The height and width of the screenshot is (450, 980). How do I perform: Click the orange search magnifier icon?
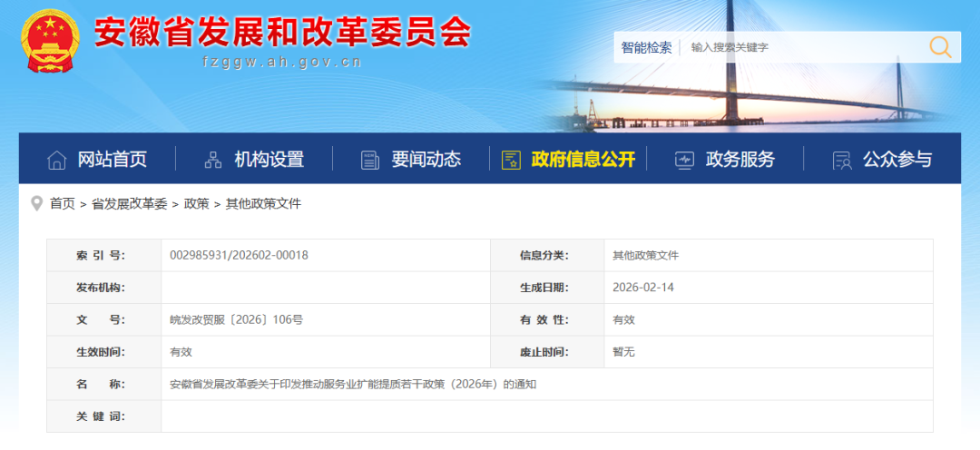[940, 47]
